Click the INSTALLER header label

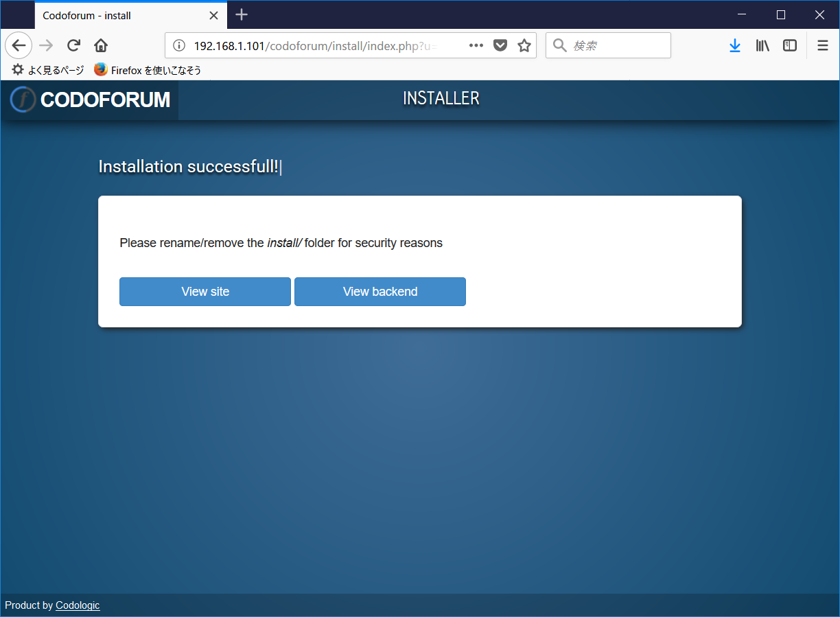[x=441, y=98]
